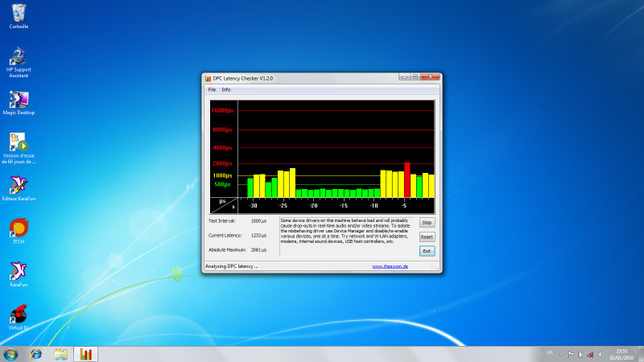Image resolution: width=644 pixels, height=362 pixels.
Task: Open the Info menu
Action: tap(226, 89)
